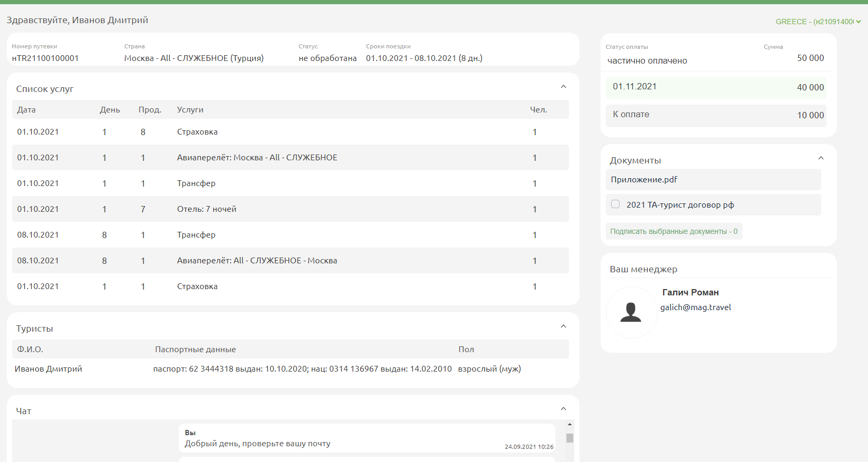Click the payment amount 40 000
The image size is (868, 462).
810,87
